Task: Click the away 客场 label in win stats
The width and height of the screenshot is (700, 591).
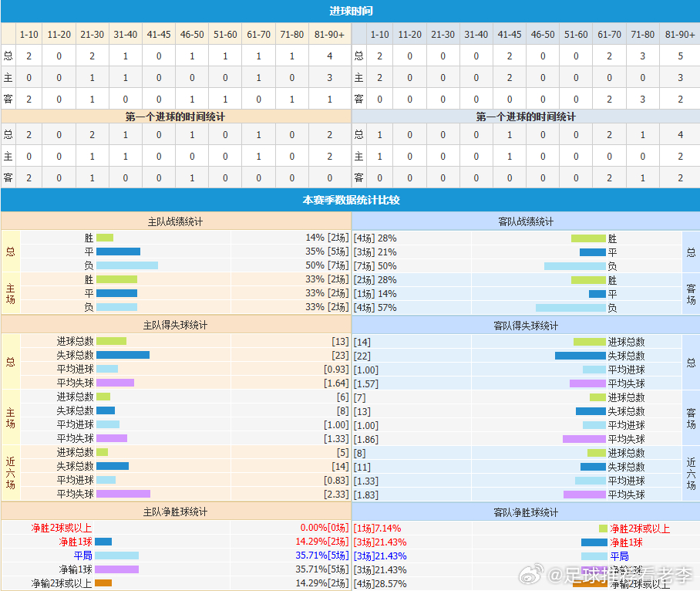Action: [x=691, y=294]
